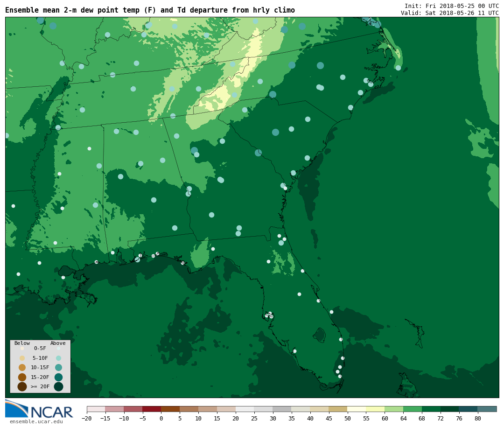504x427 pixels.
Task: Pick the 68 to 72 green colorbar swatch
Action: tap(431, 409)
